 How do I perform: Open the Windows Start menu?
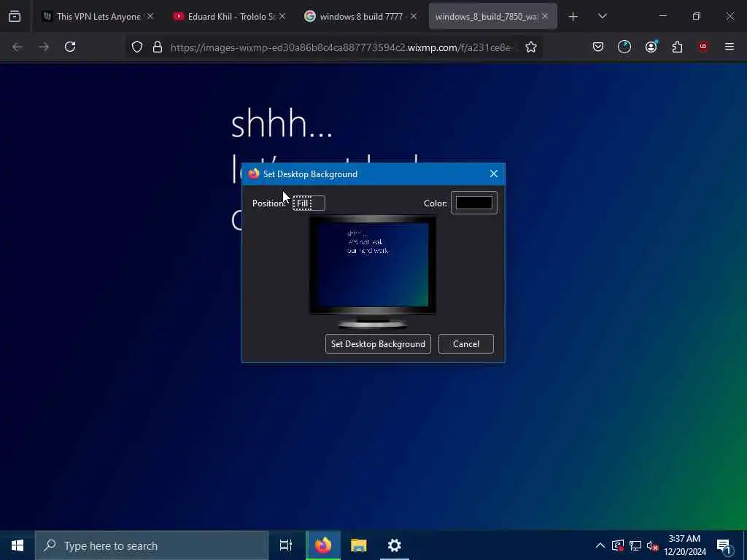click(x=18, y=545)
